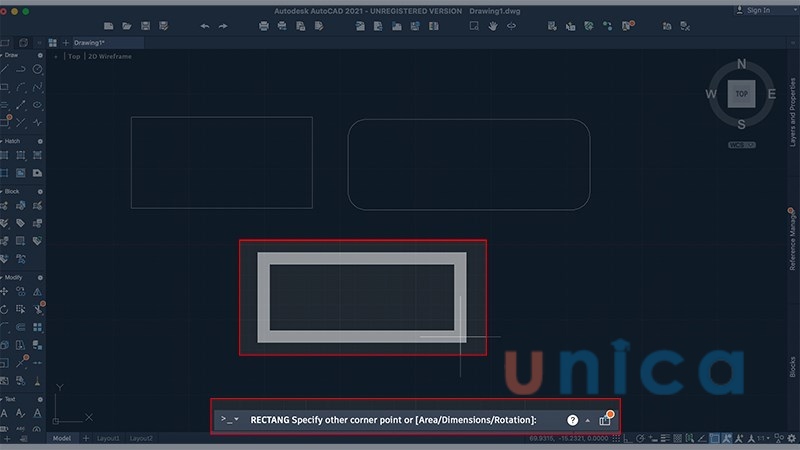Toggle the highlighted Object Snap Tracking button

click(727, 438)
